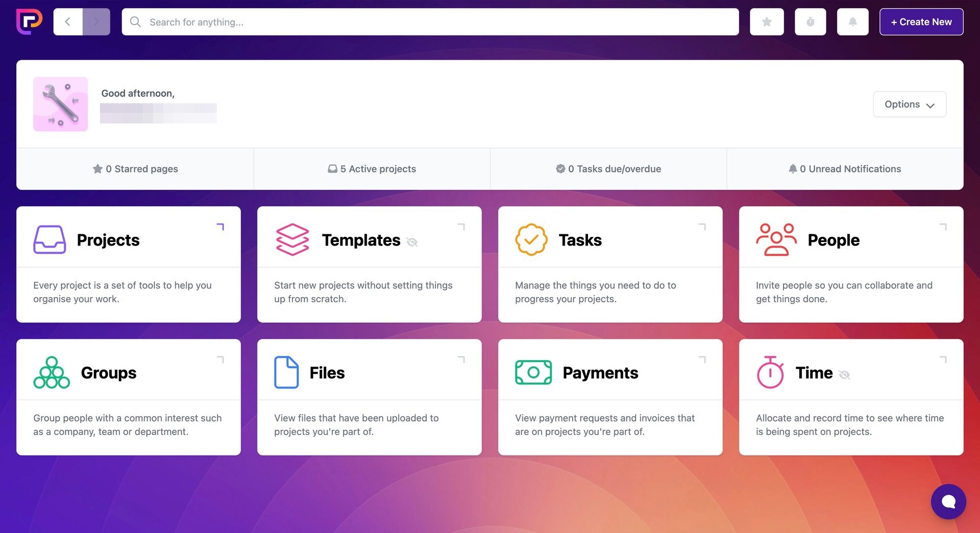This screenshot has height=533, width=980.
Task: Expand the Options dropdown
Action: (x=910, y=104)
